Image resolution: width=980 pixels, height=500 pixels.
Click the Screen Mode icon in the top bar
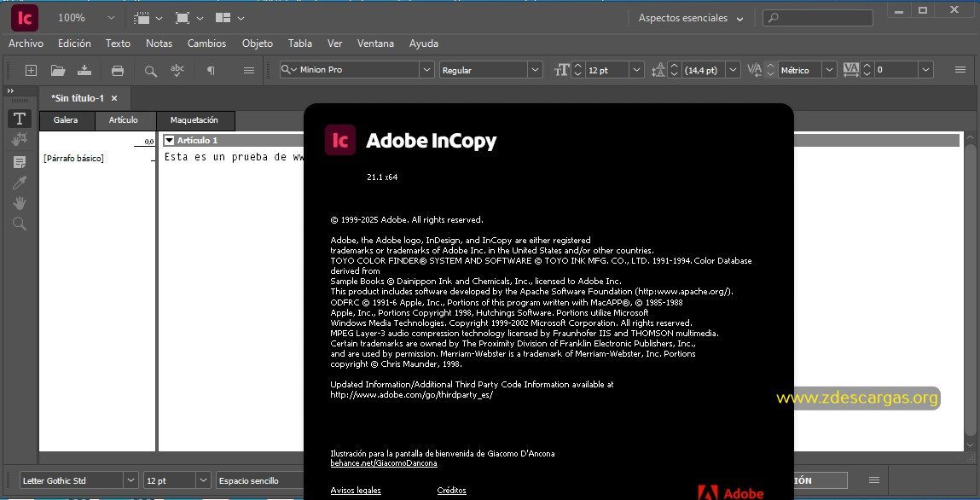click(183, 18)
